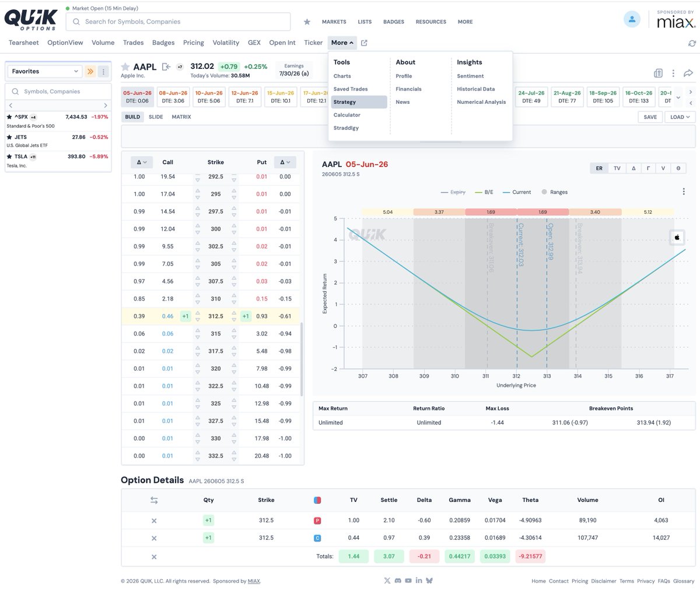Select the TV chart mode
This screenshot has height=593, width=700.
point(617,168)
